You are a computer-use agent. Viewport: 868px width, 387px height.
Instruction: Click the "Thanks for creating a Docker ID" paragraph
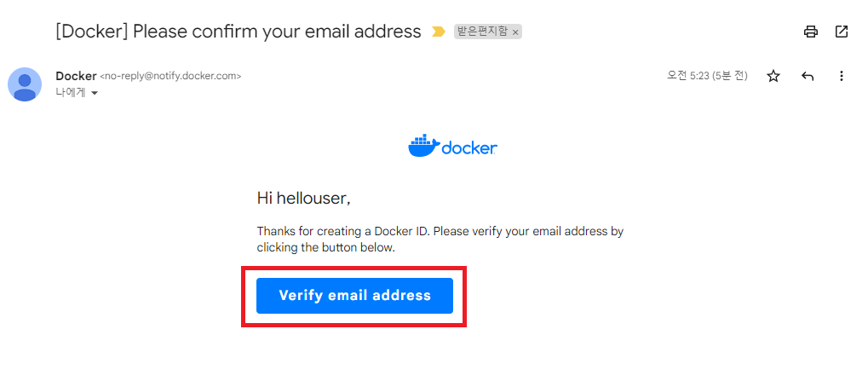coord(440,240)
